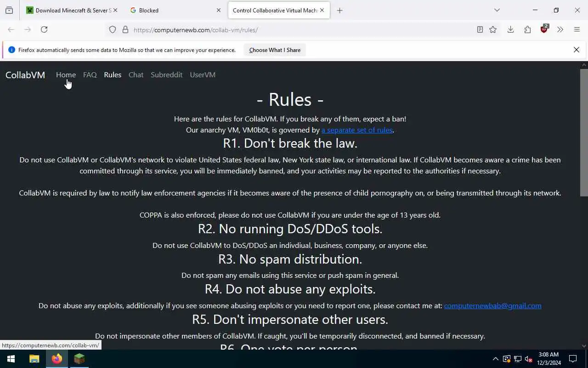Show more tools overflow chevron
Image resolution: width=588 pixels, height=368 pixels.
(560, 29)
